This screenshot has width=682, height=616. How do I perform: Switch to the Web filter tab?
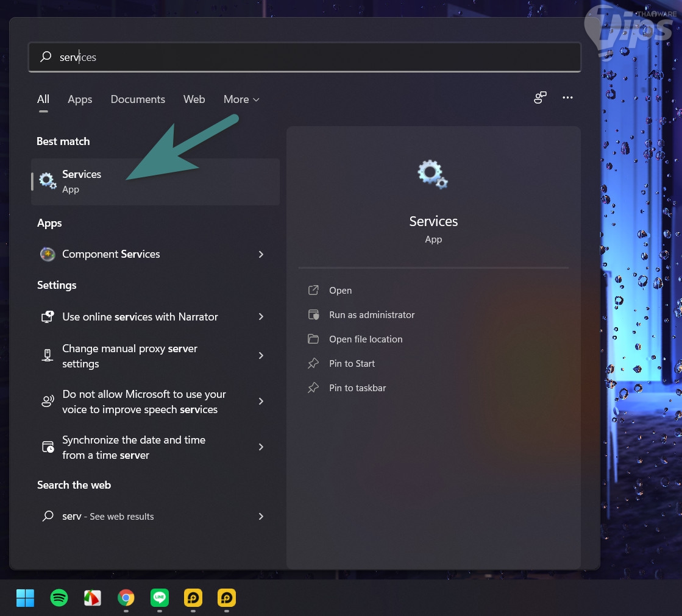[x=194, y=99]
